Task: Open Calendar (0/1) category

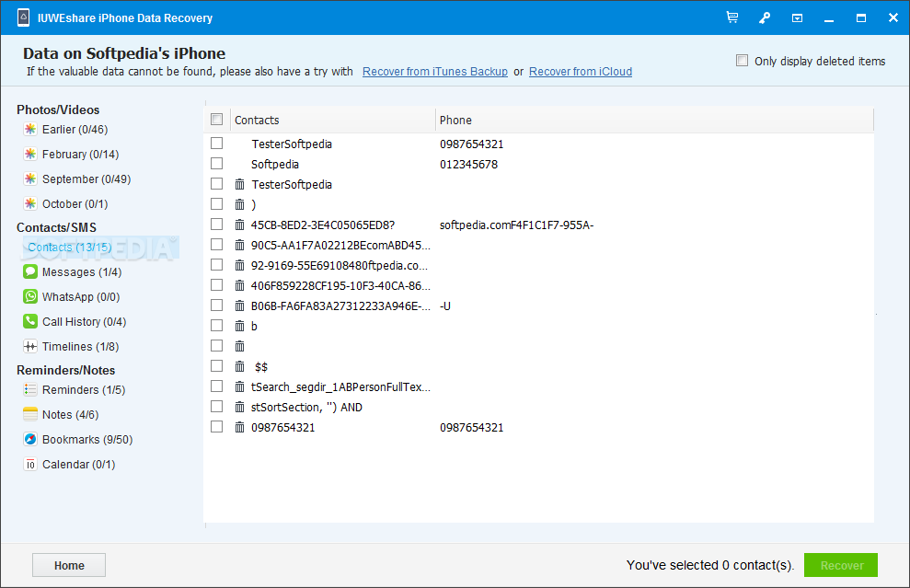Action: click(79, 465)
